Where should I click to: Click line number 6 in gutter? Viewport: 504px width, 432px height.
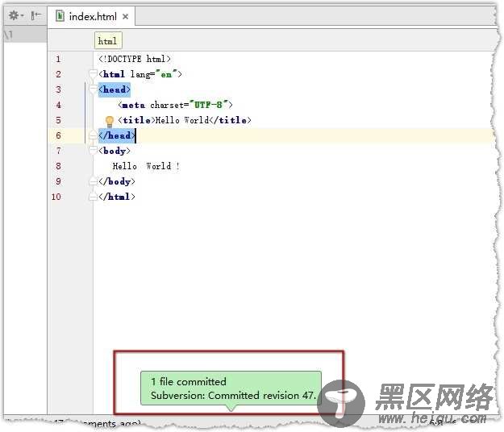click(x=58, y=135)
